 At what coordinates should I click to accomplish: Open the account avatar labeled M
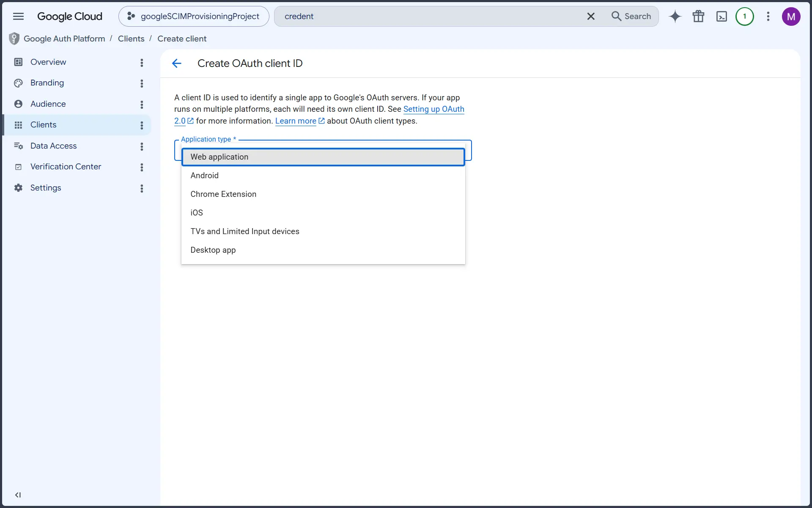coord(791,17)
